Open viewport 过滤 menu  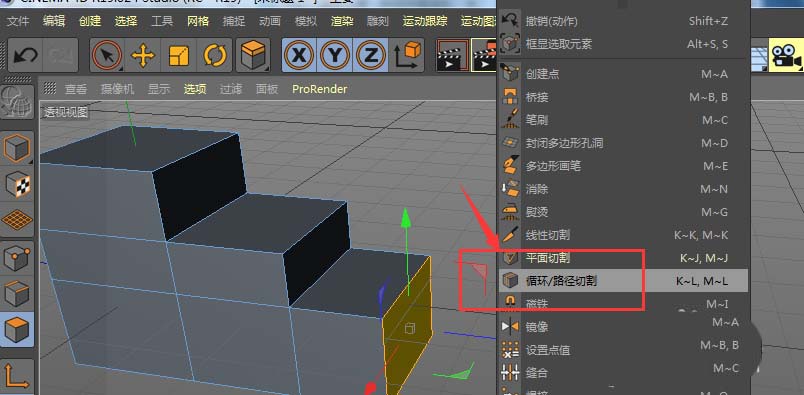pos(231,89)
